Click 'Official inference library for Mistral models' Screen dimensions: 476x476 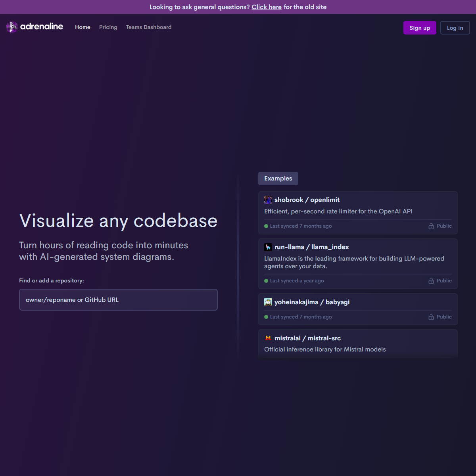click(x=325, y=349)
